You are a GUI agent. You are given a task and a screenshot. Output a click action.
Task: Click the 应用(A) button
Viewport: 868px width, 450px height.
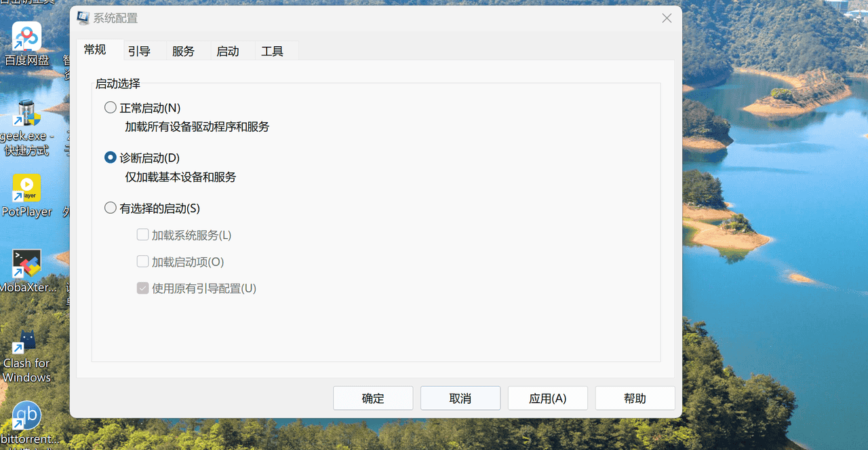point(548,398)
